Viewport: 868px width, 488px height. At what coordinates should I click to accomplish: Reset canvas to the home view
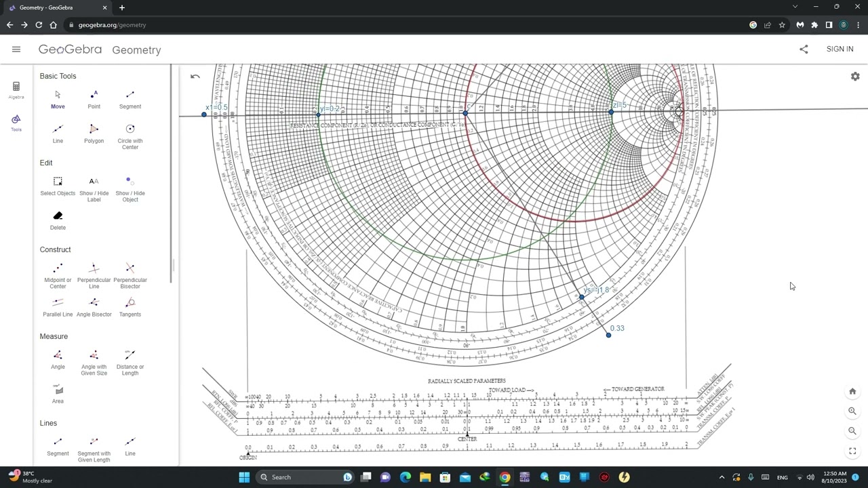coord(852,392)
